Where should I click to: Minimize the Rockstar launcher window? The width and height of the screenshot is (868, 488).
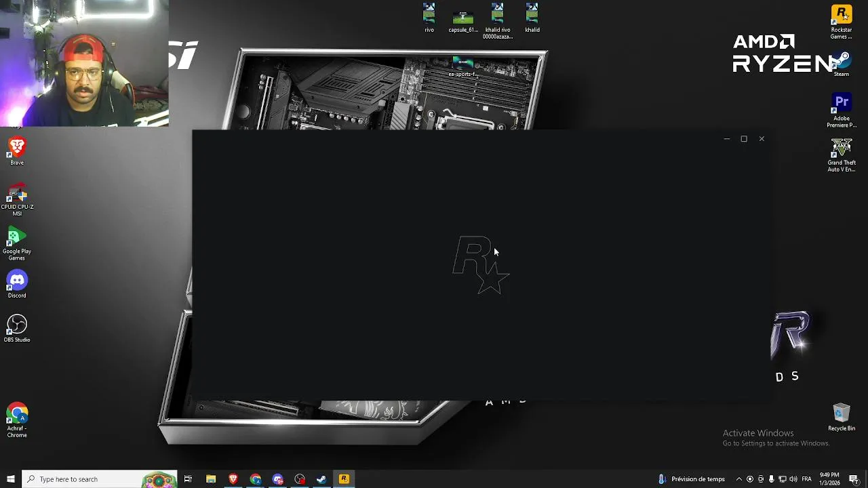point(726,139)
